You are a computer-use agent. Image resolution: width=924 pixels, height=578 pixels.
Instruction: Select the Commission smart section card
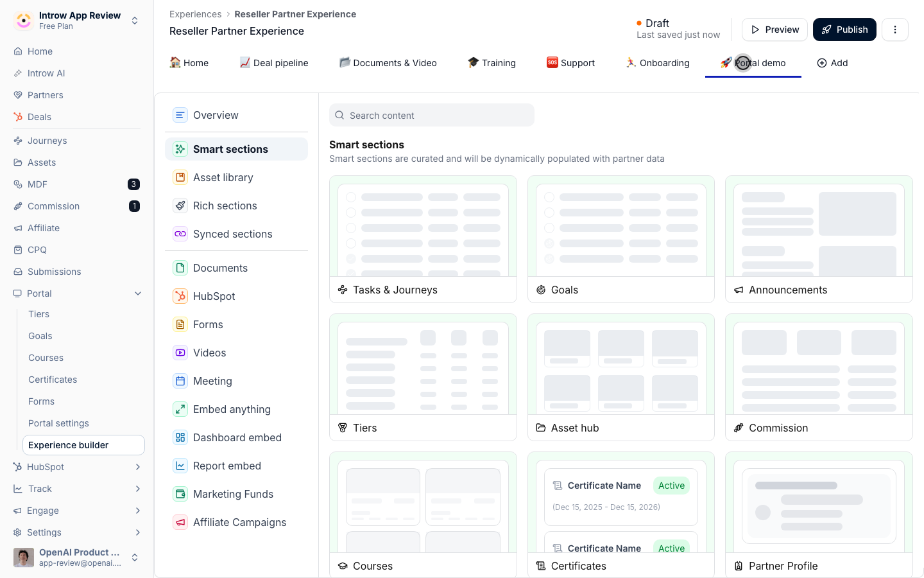point(819,377)
